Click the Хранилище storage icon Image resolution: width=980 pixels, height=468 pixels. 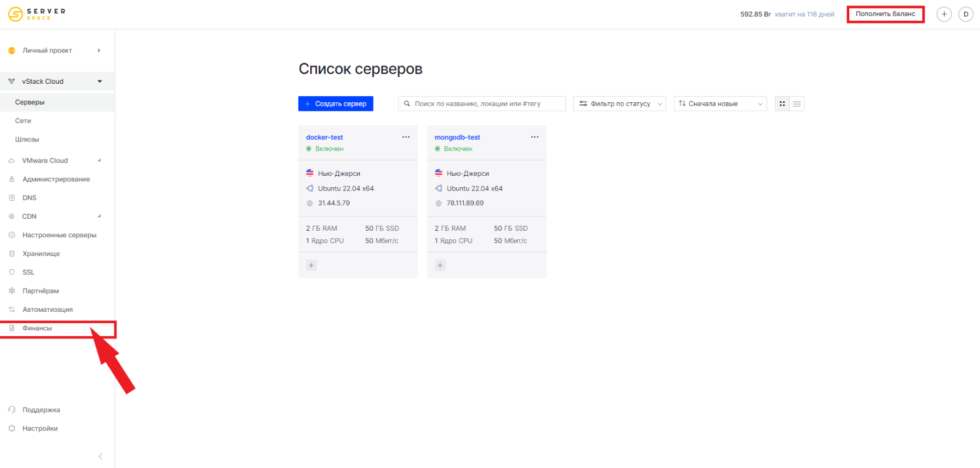click(x=11, y=254)
